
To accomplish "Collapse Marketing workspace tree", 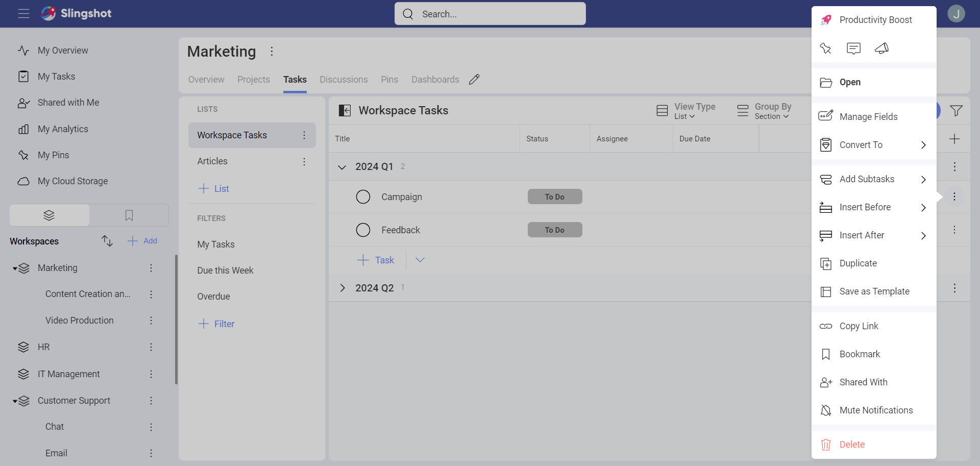I will point(15,268).
